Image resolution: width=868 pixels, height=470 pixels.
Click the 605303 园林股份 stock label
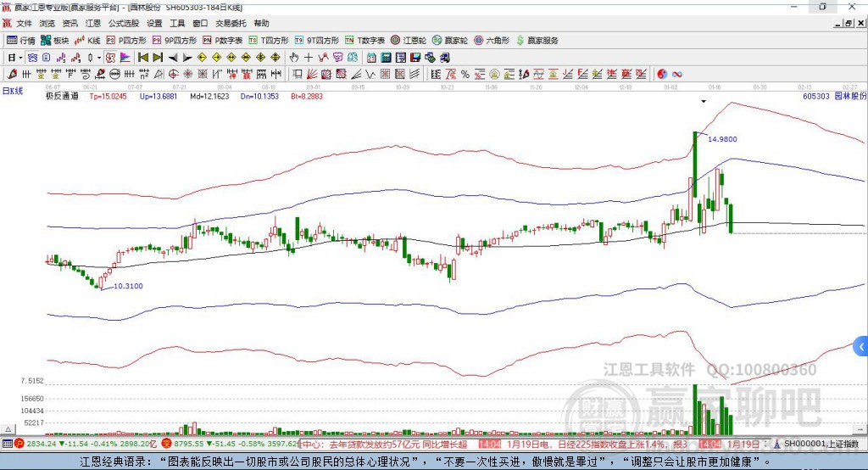point(835,97)
